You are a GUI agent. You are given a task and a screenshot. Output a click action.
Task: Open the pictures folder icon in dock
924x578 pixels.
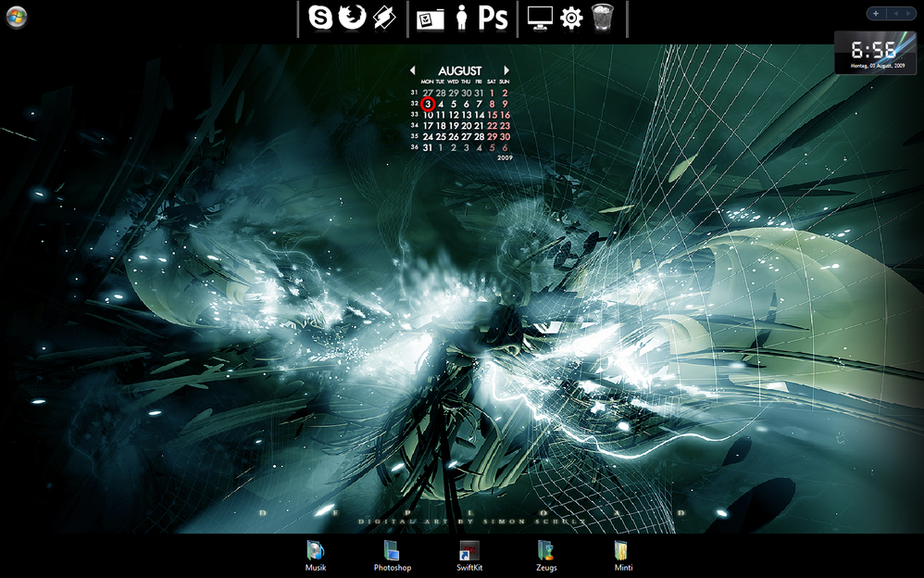pyautogui.click(x=430, y=19)
